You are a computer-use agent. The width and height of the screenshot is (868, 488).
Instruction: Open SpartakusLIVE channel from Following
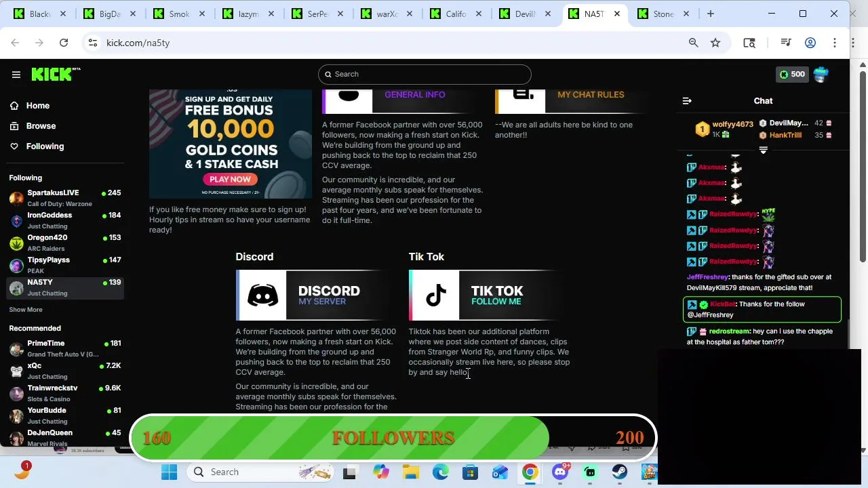[65, 198]
